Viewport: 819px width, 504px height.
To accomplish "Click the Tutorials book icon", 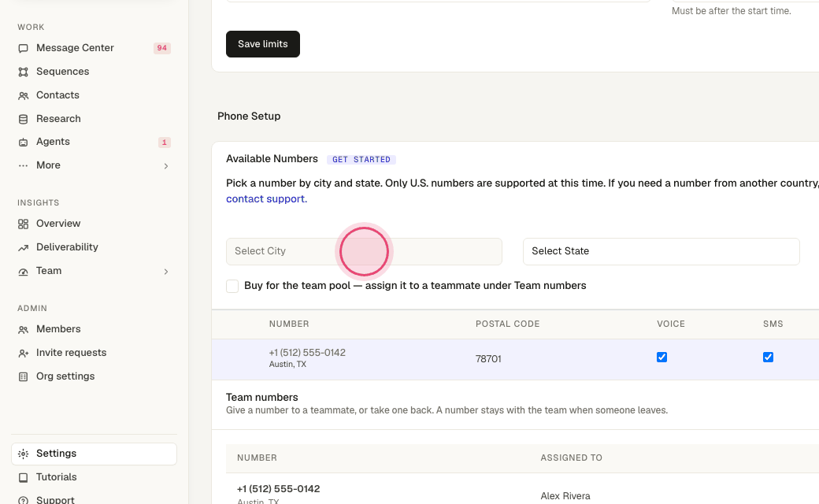I will [23, 477].
